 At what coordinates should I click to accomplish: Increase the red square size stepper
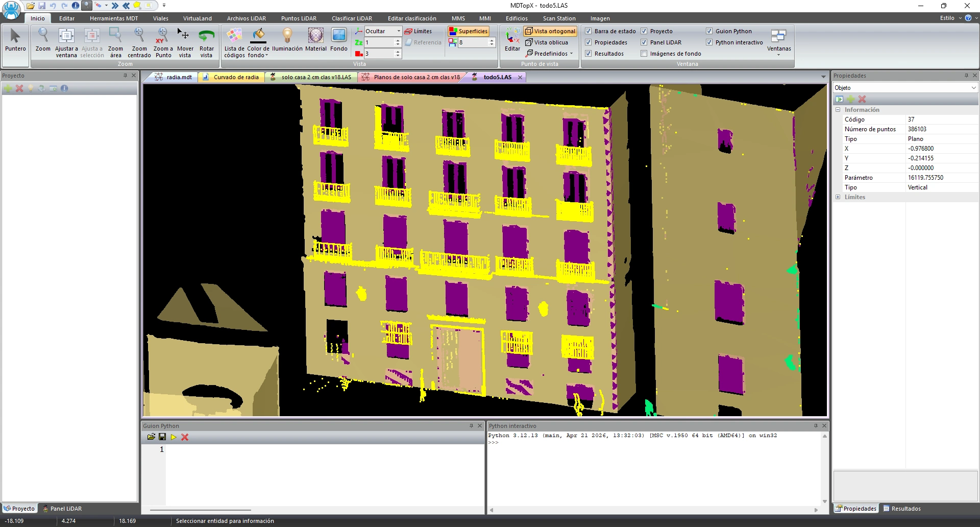(398, 52)
